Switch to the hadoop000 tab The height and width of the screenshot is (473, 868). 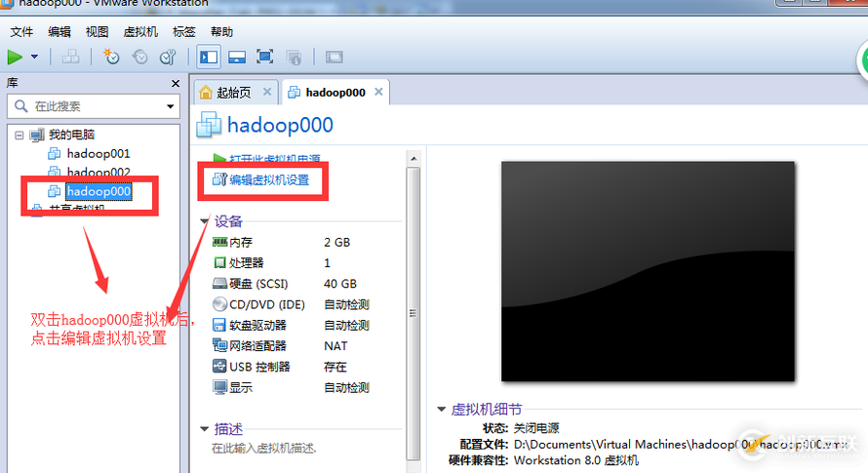click(335, 93)
